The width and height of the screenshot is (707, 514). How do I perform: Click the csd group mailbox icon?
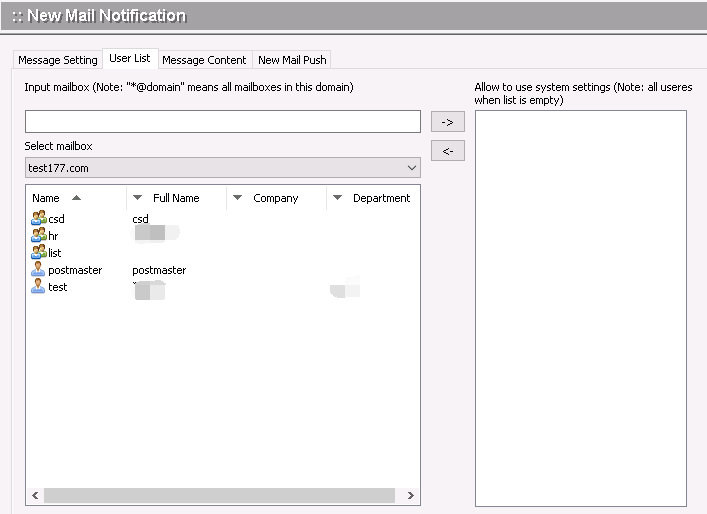click(x=39, y=218)
